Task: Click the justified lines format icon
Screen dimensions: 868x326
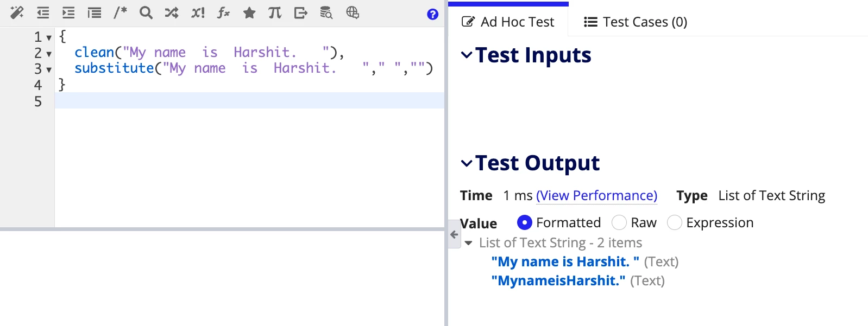Action: click(95, 12)
